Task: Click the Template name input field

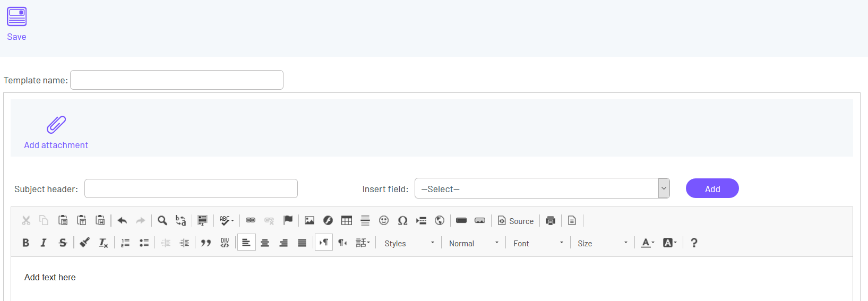Action: [x=177, y=80]
